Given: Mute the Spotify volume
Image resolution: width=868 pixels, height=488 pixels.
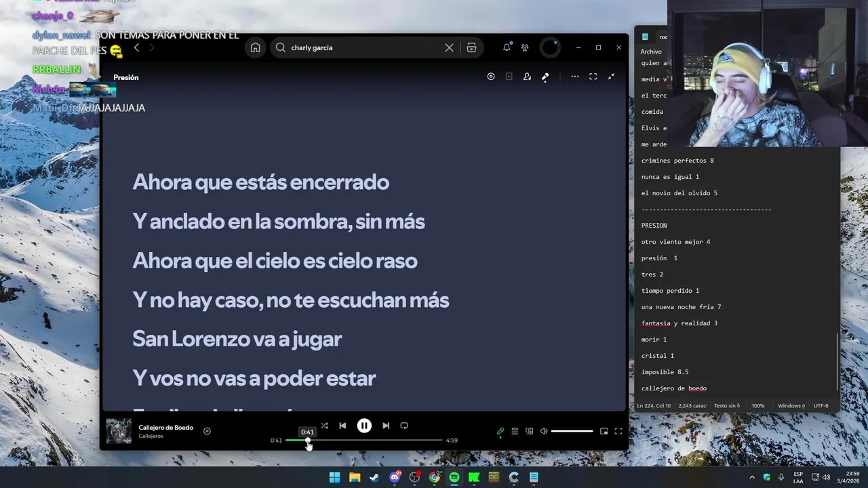Looking at the screenshot, I should pos(544,431).
